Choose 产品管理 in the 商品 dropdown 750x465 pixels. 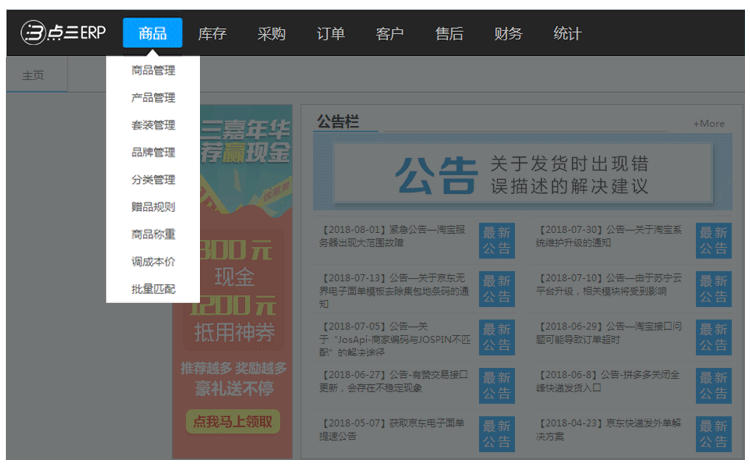pyautogui.click(x=153, y=98)
